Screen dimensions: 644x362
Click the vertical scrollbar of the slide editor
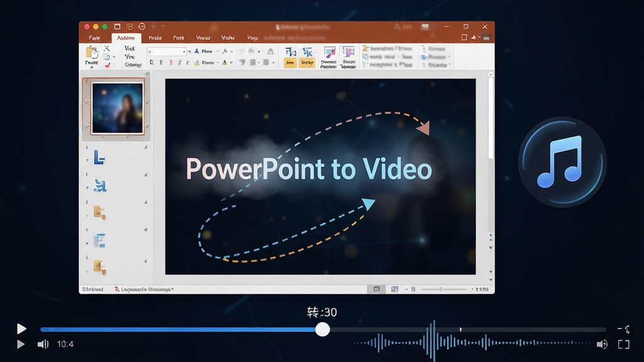point(491,119)
